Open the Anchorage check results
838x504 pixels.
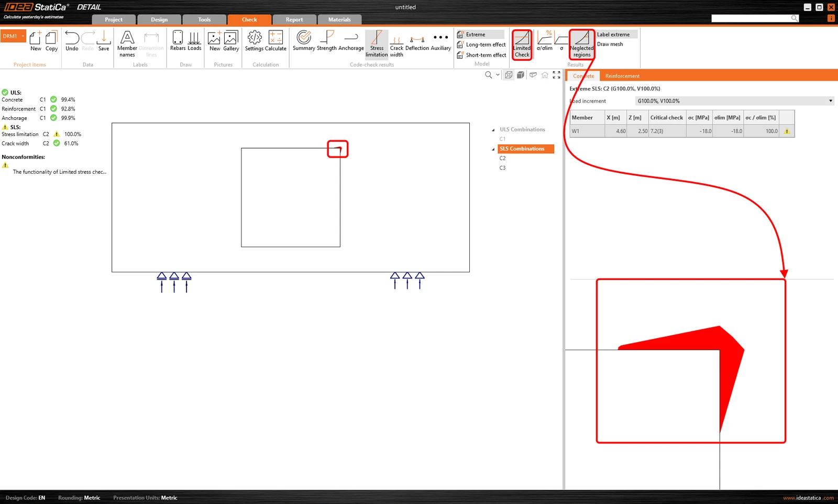click(351, 41)
